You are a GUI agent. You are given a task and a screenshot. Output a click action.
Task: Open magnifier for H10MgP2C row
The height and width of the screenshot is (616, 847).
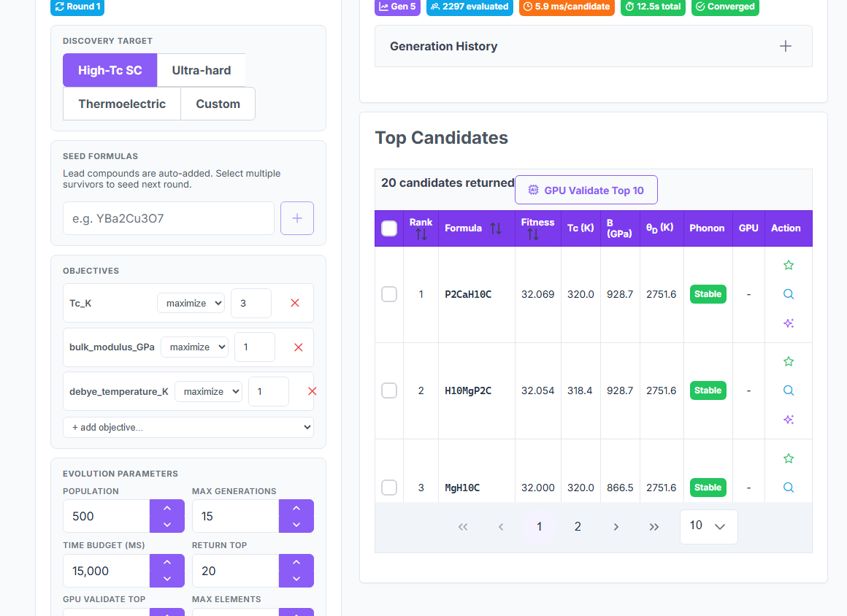tap(788, 390)
